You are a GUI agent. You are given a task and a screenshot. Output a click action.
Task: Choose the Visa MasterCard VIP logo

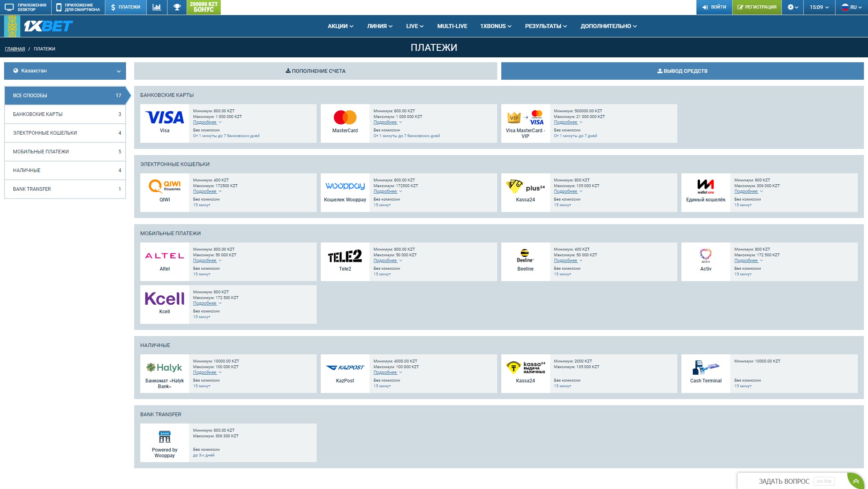(x=526, y=118)
